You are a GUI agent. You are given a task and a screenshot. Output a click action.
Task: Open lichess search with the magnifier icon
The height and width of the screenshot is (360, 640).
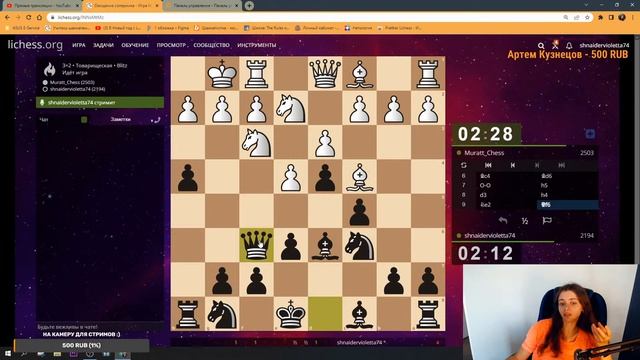541,46
